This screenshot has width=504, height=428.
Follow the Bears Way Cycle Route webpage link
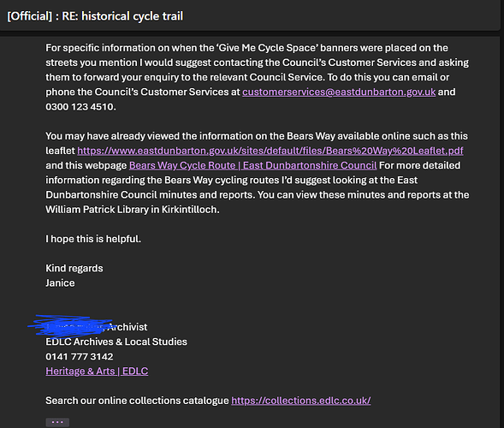(252, 165)
